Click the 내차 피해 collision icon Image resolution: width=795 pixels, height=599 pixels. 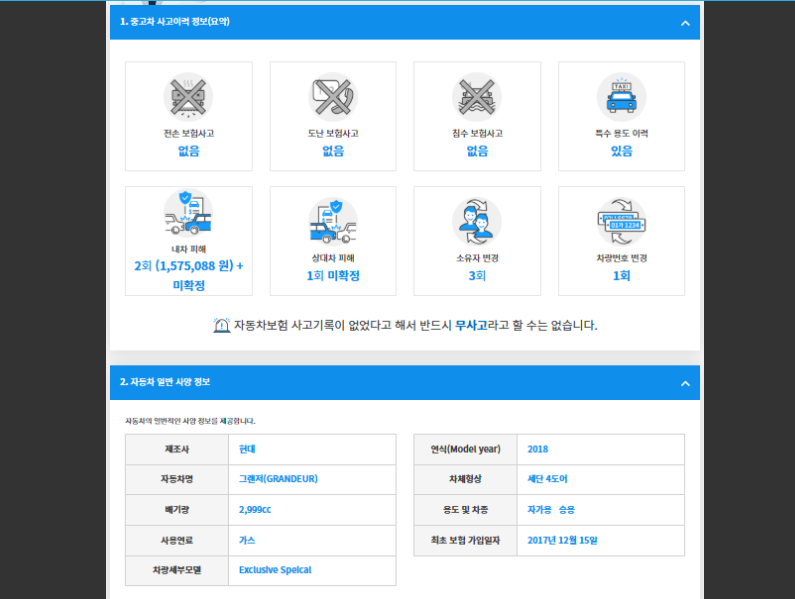click(188, 213)
